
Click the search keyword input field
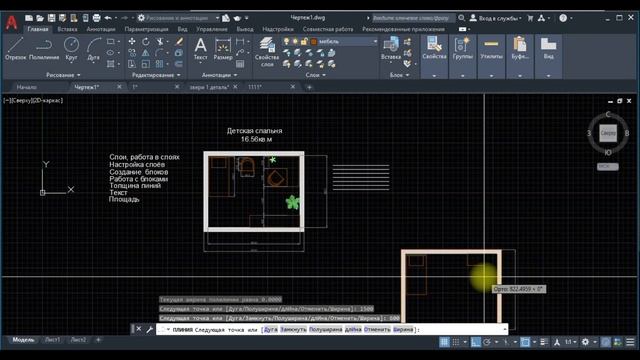413,18
